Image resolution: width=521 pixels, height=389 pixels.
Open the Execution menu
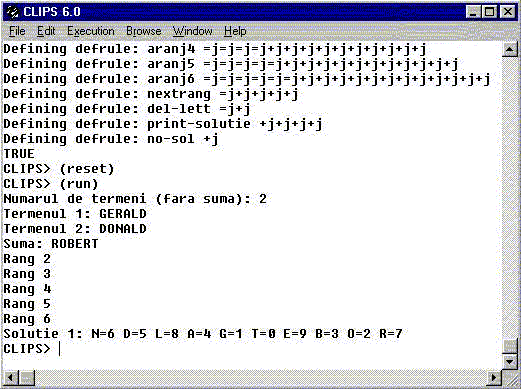coord(91,31)
